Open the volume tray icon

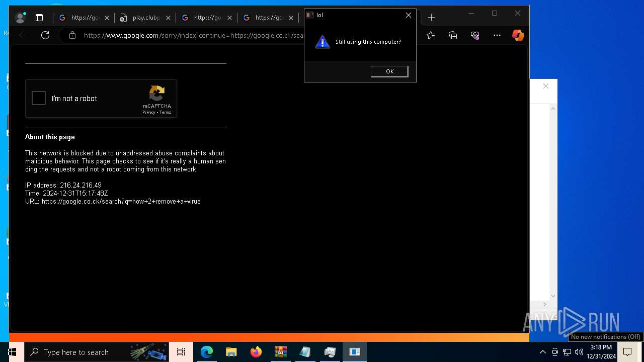coord(579,352)
